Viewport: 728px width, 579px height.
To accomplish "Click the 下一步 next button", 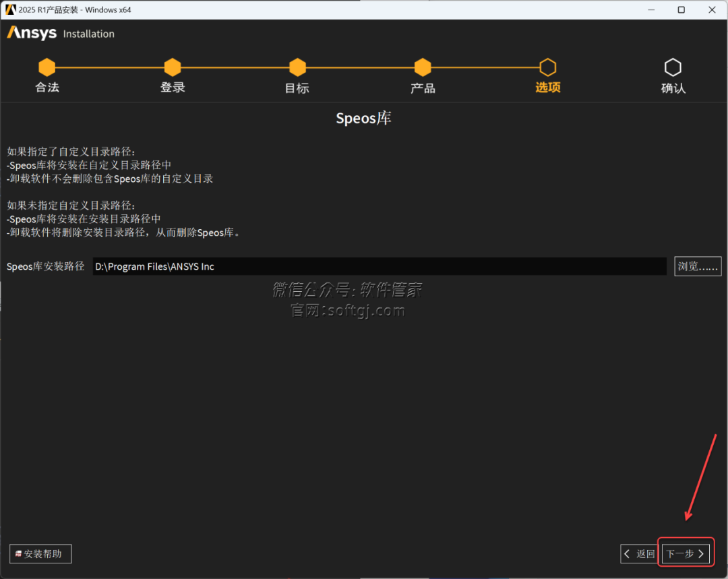I will coord(686,553).
